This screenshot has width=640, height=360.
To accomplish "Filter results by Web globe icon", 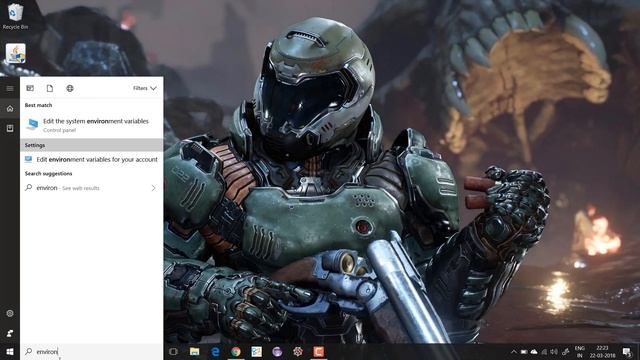I will [70, 88].
